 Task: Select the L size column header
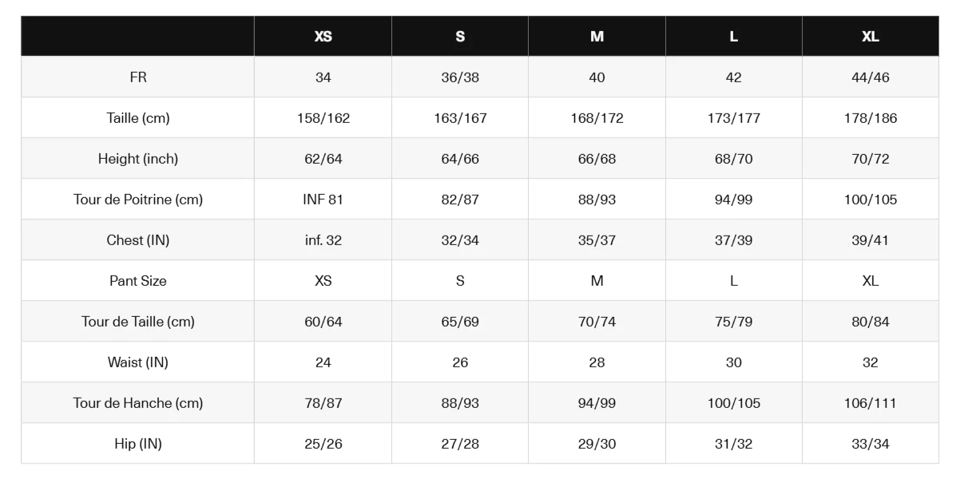click(733, 37)
